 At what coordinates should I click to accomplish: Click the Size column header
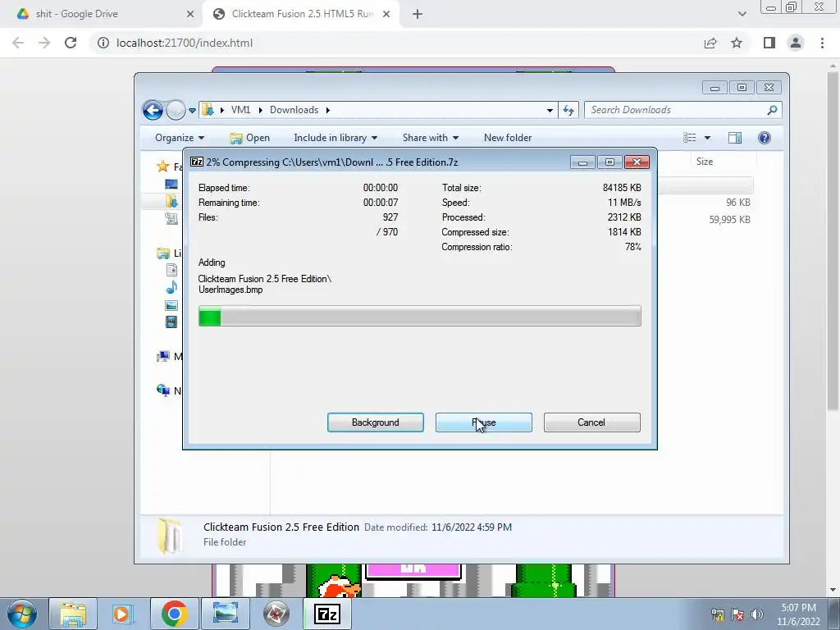[704, 162]
